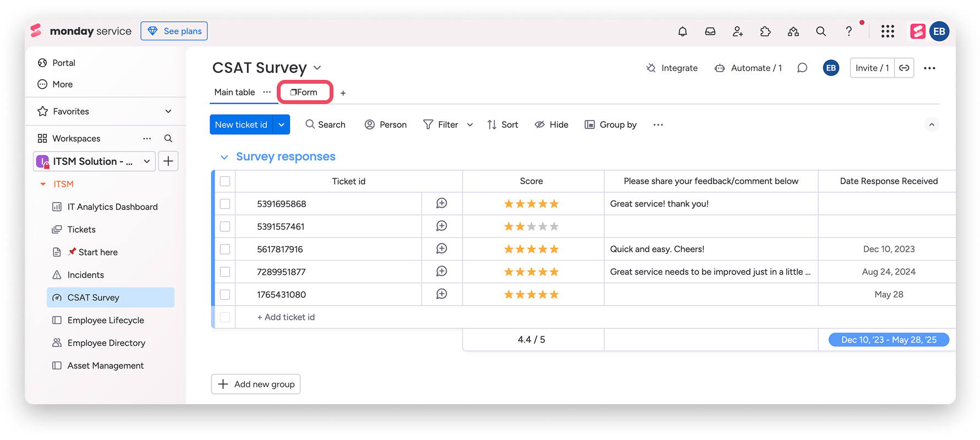Click New ticket id button
This screenshot has height=440, width=980.
pos(241,124)
